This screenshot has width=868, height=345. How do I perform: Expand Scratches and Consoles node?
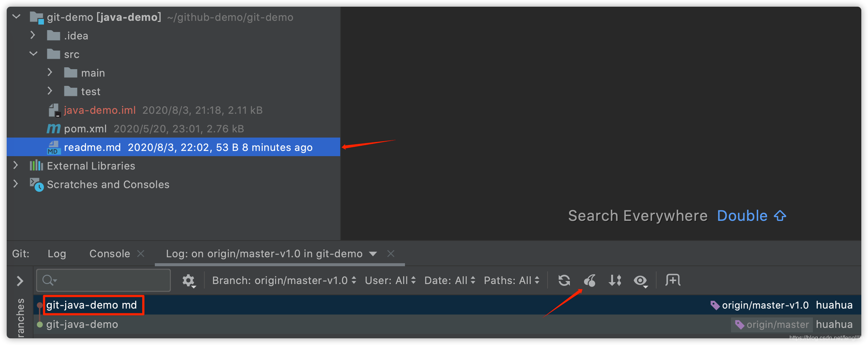coord(16,184)
